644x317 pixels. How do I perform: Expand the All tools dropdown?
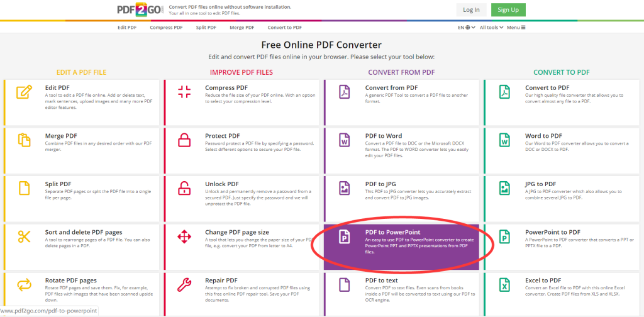coord(492,28)
